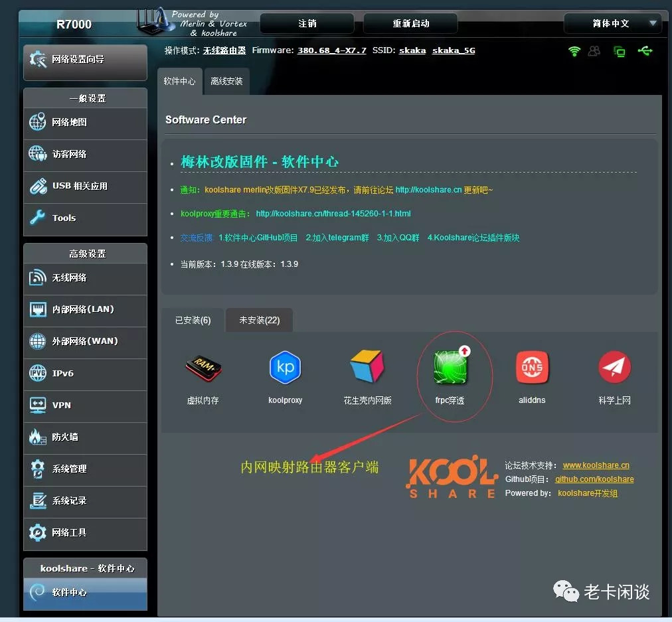Viewport: 672px width, 622px height.
Task: Click the update badge on frpc穿透
Action: (x=465, y=351)
